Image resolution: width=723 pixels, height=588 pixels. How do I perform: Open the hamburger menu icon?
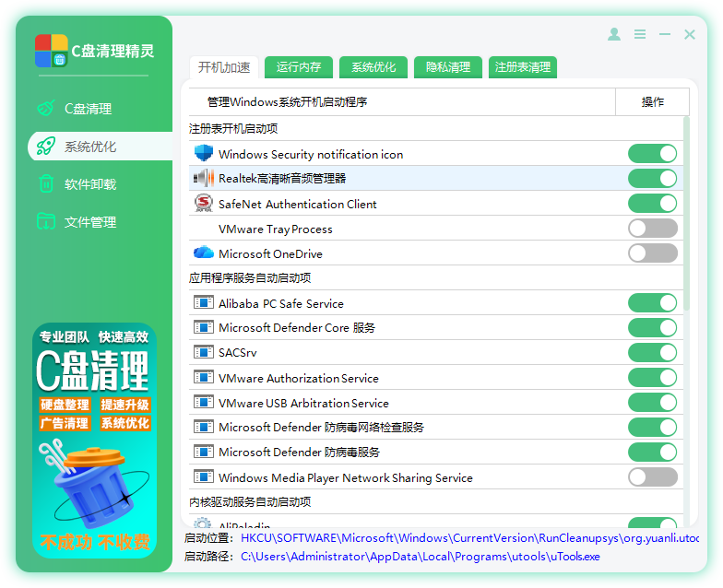(640, 34)
